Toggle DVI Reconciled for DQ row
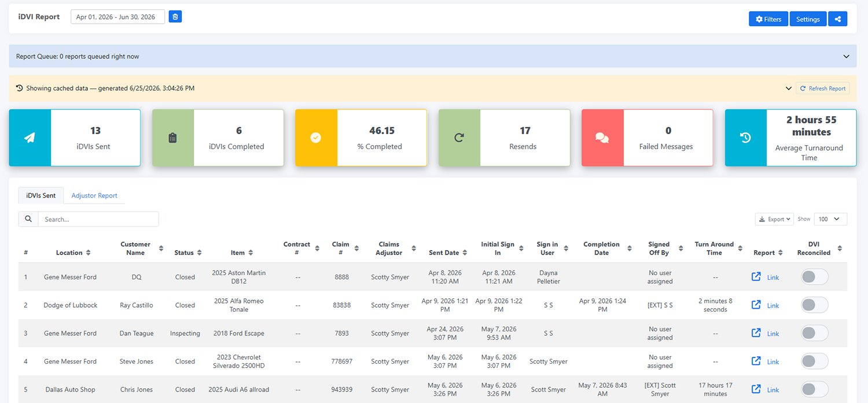The image size is (868, 403). click(814, 277)
